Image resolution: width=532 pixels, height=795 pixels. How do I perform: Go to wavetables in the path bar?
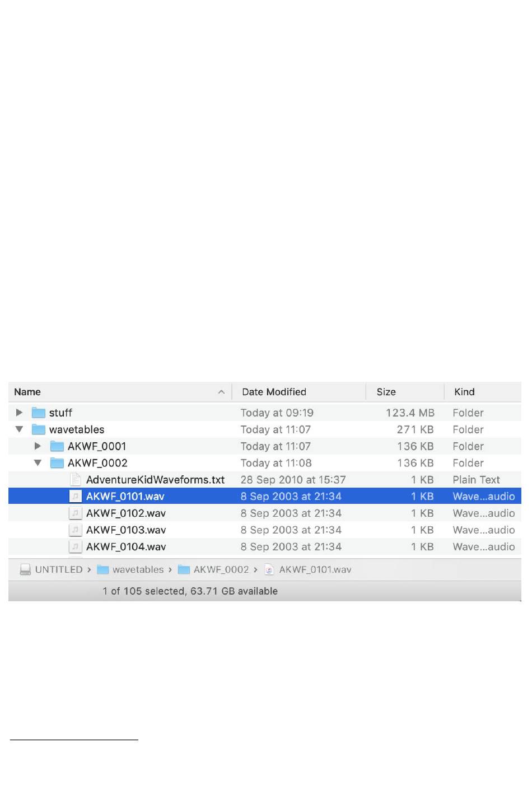(x=138, y=569)
